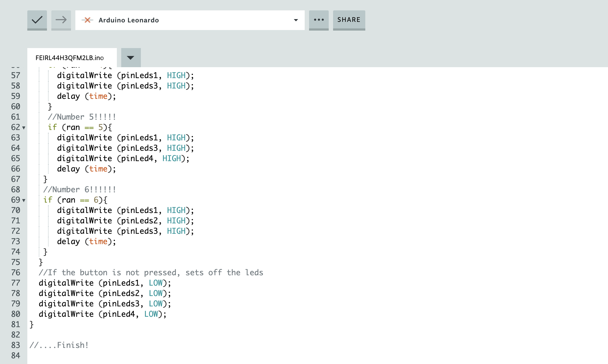Click the 'if (ran == 5){' statement
The width and height of the screenshot is (608, 364).
pos(80,127)
